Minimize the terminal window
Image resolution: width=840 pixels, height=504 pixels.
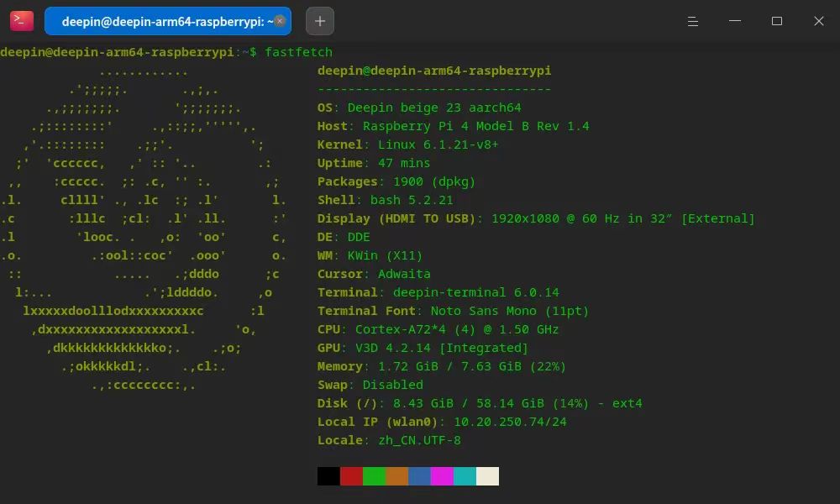pyautogui.click(x=735, y=21)
